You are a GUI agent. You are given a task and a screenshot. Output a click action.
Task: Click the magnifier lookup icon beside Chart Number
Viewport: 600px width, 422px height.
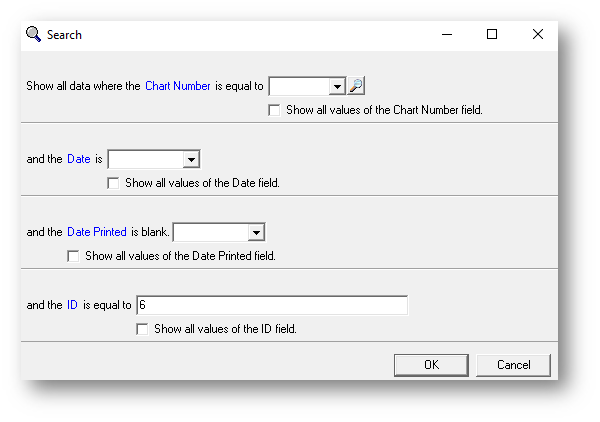tap(355, 87)
